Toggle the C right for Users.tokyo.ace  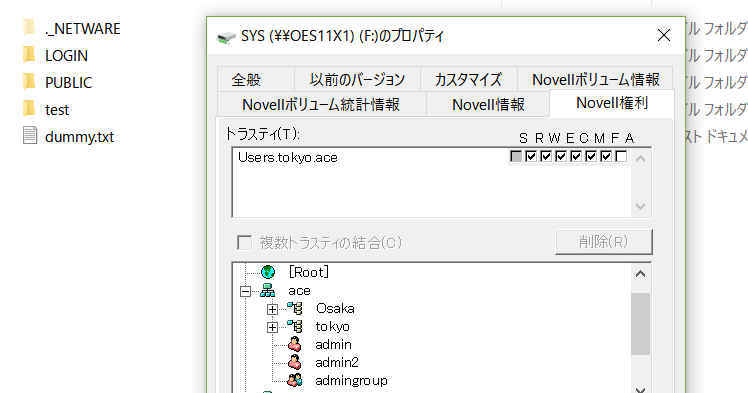point(576,156)
